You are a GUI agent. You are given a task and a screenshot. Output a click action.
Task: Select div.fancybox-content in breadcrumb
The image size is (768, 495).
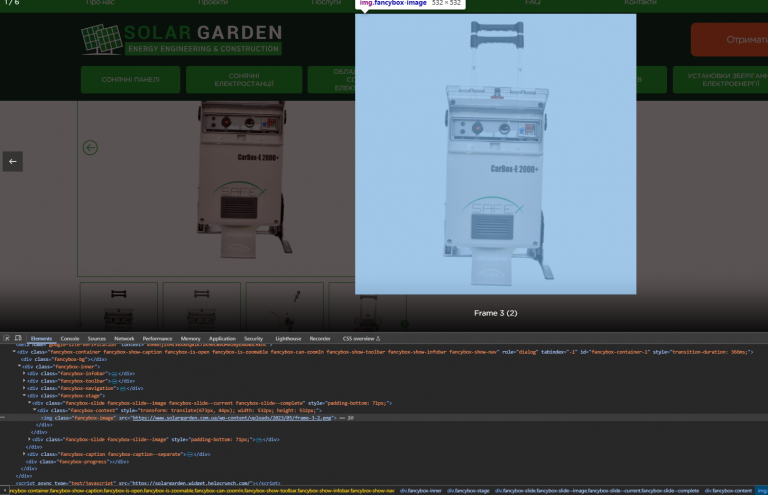tap(728, 491)
